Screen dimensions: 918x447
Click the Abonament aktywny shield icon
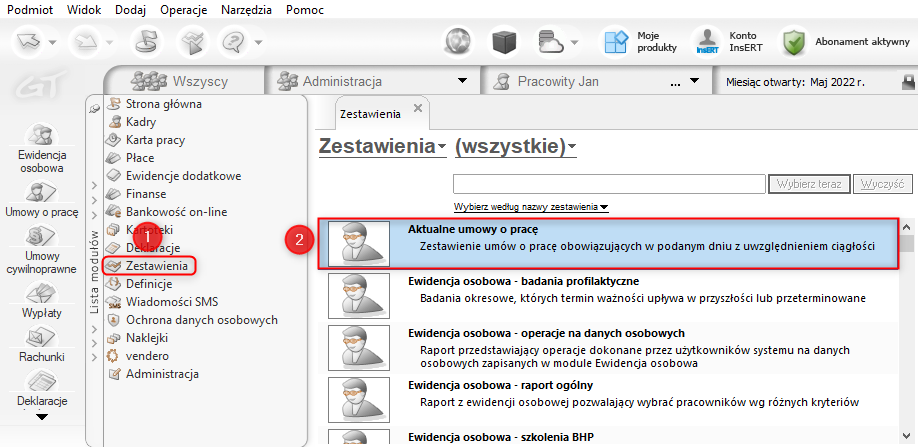pos(793,42)
